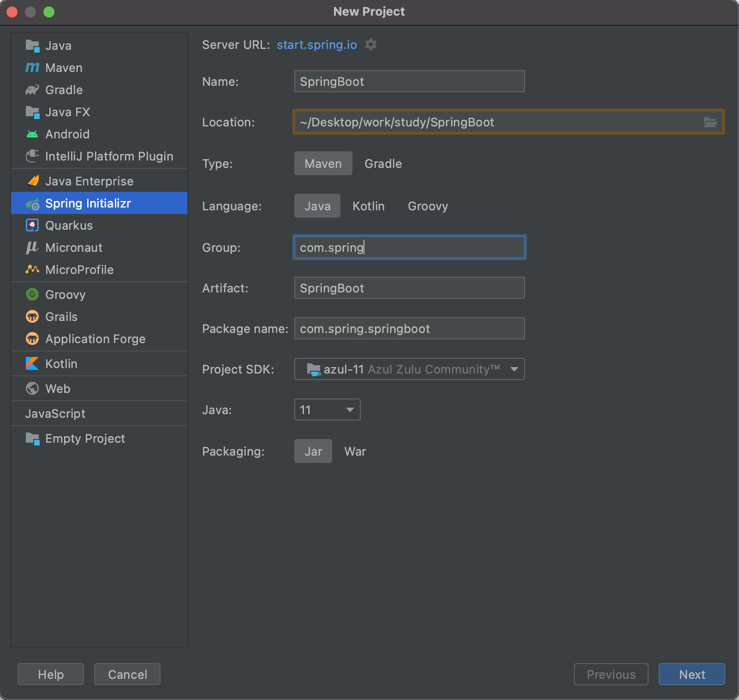This screenshot has height=700, width=739.
Task: Click the Gradle elephant icon
Action: point(32,90)
